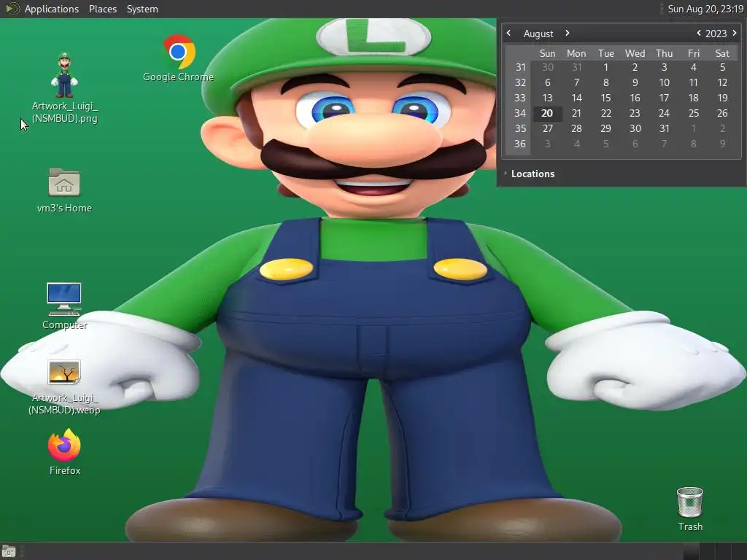
Task: Select August 23 in the calendar
Action: 635,113
